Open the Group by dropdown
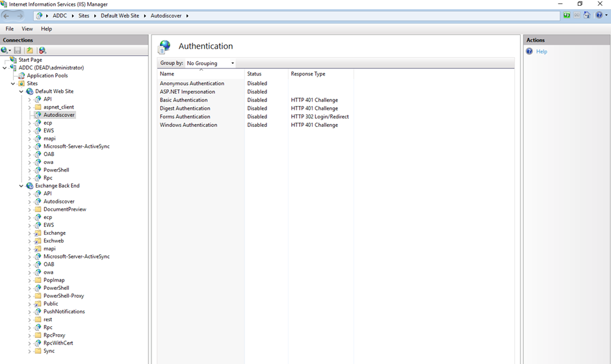The height and width of the screenshot is (364, 611). click(x=211, y=63)
